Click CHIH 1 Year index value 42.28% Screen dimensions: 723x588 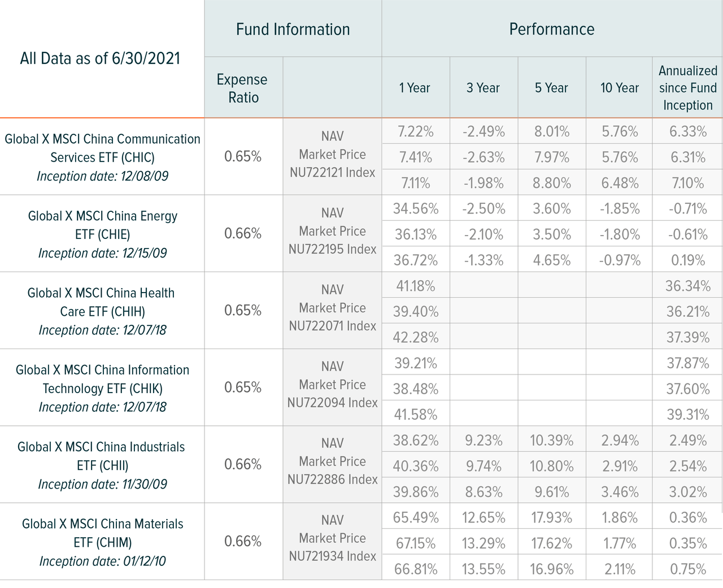(x=416, y=337)
